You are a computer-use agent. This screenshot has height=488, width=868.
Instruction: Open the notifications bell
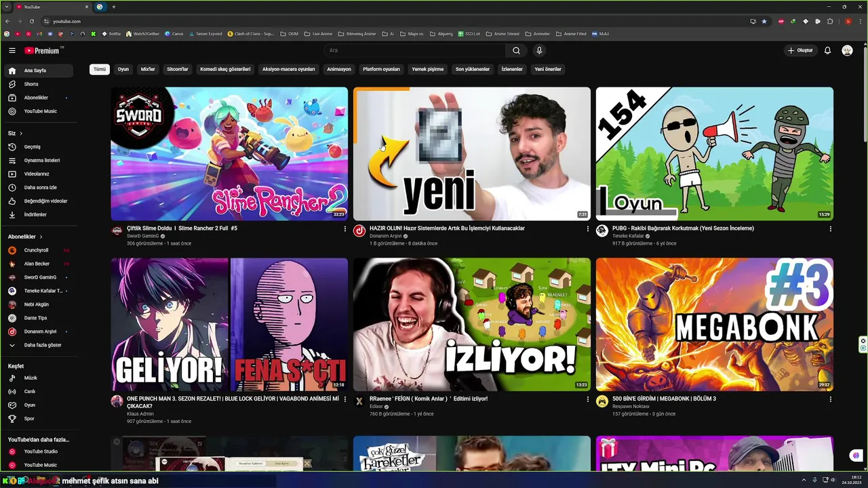click(x=827, y=50)
